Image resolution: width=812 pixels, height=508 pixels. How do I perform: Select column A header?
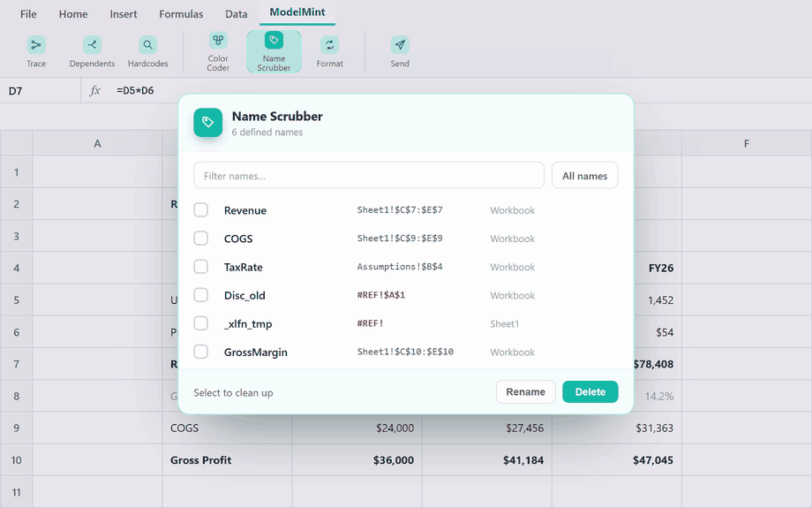tap(97, 144)
